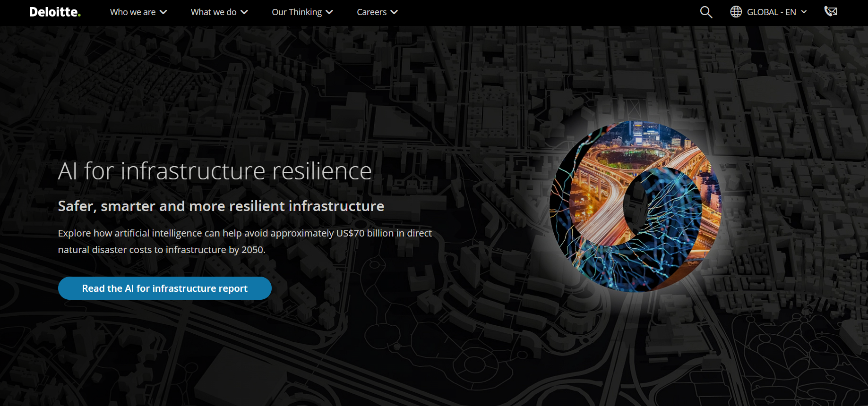Click the arrow beside Our Thinking

tap(329, 12)
